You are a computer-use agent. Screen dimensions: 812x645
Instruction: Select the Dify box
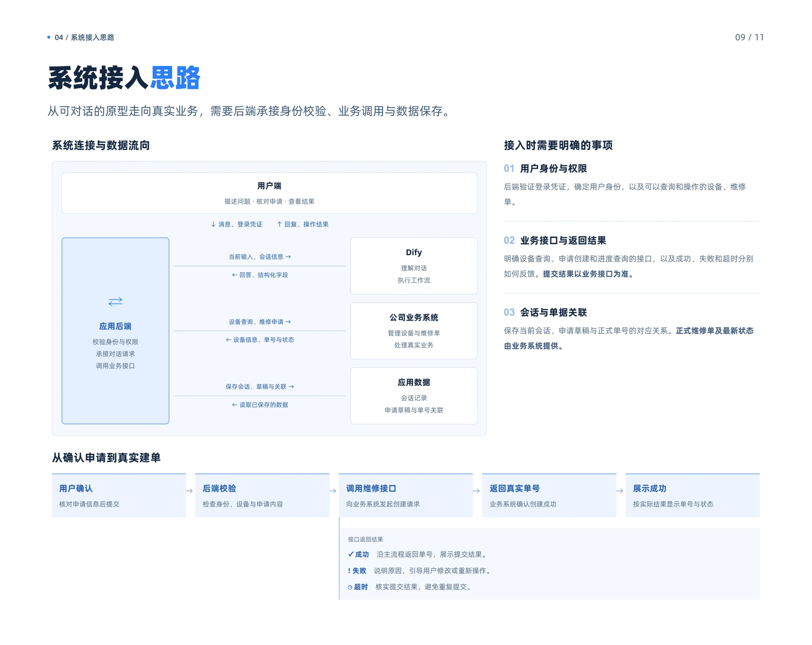pos(414,266)
